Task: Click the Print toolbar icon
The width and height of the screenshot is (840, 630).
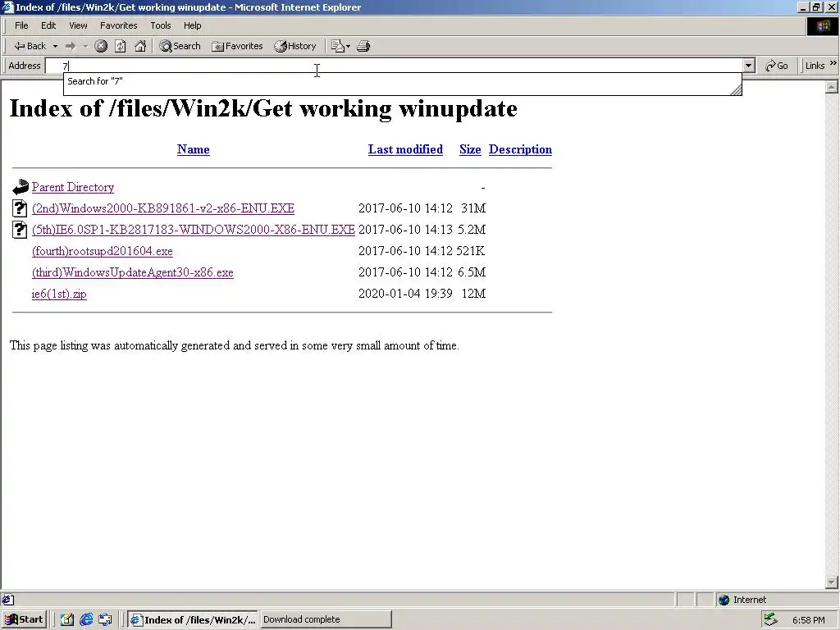Action: tap(363, 46)
